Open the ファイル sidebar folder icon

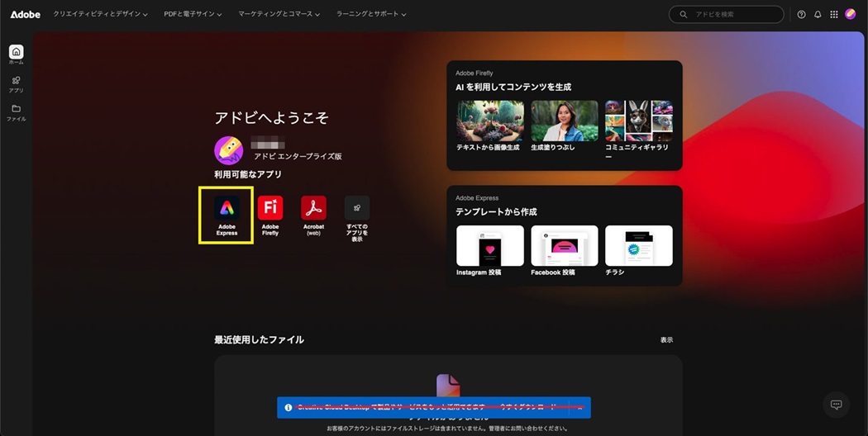(16, 109)
